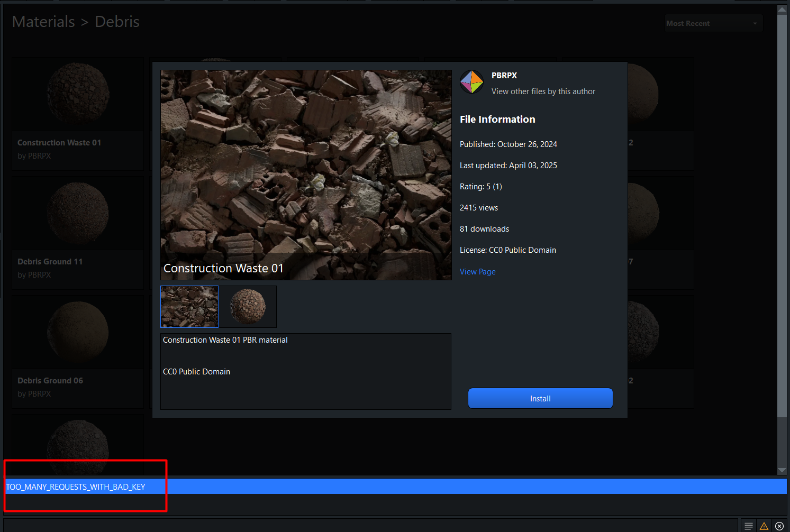Image resolution: width=790 pixels, height=532 pixels.
Task: Click the circled X clear icon
Action: tap(779, 526)
